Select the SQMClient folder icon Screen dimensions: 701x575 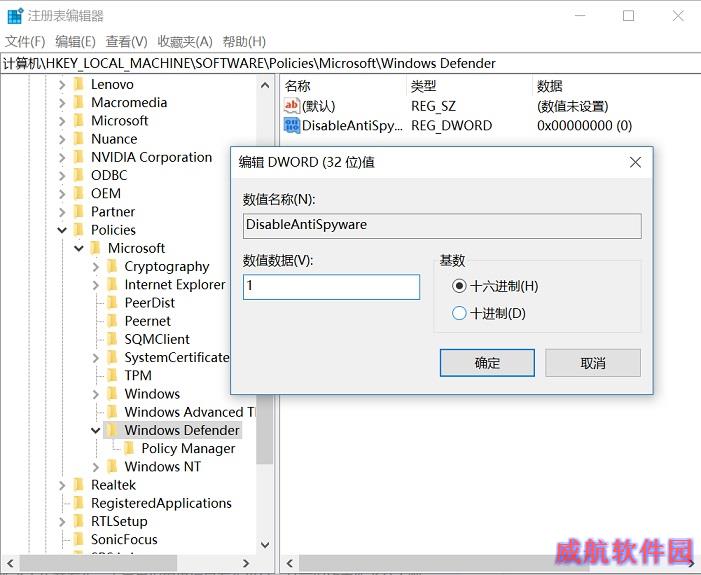coord(112,339)
